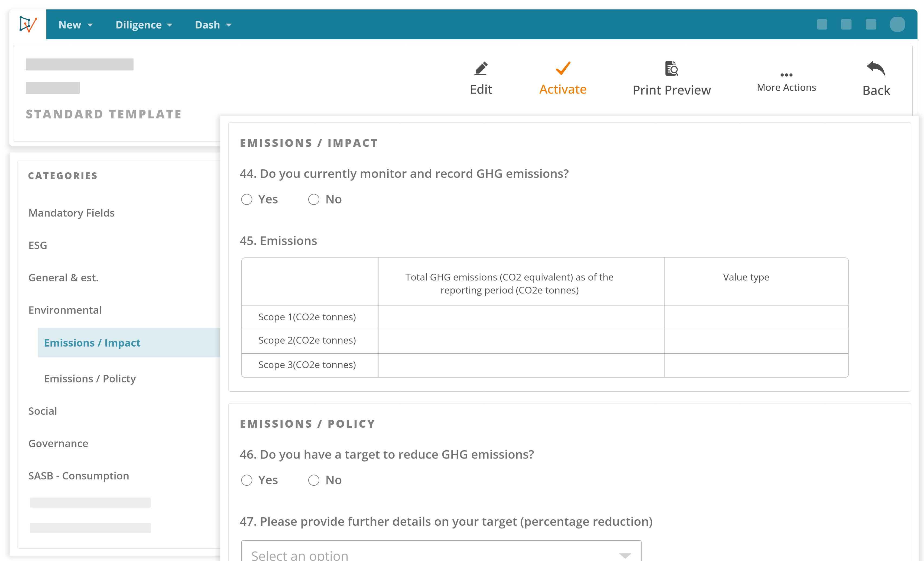This screenshot has height=561, width=924.
Task: Open SASB - Consumption category
Action: tap(78, 476)
